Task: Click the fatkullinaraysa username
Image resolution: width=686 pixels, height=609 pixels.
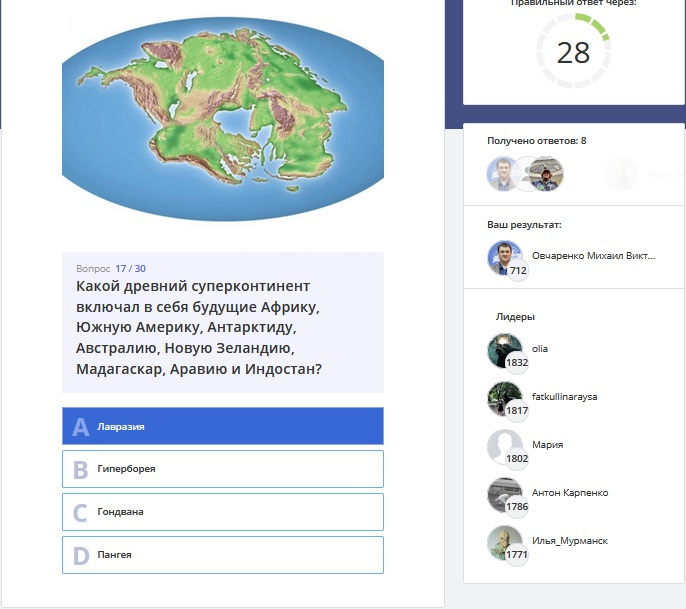Action: (x=564, y=397)
